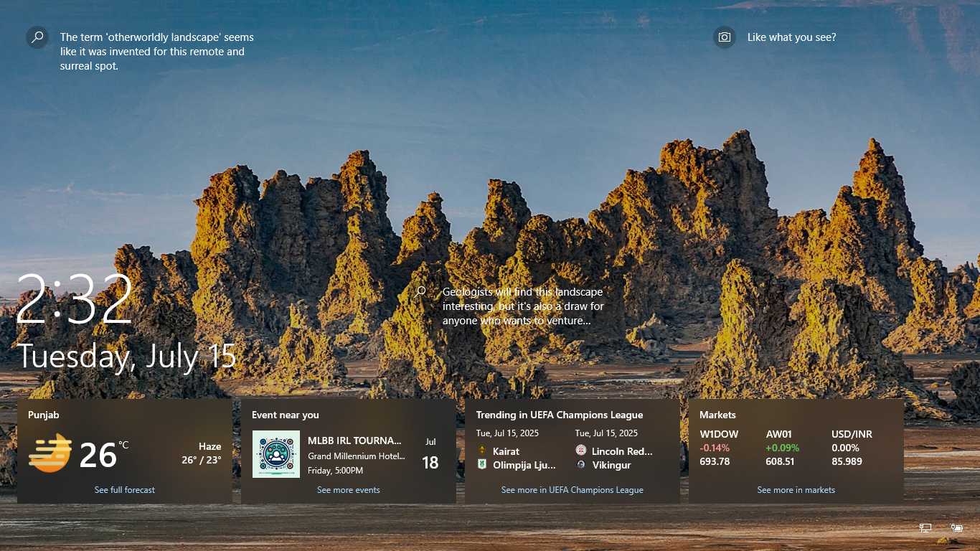Image resolution: width=980 pixels, height=551 pixels.
Task: Click the search icon beside 'otherworldly landscape' text
Action: click(x=37, y=37)
